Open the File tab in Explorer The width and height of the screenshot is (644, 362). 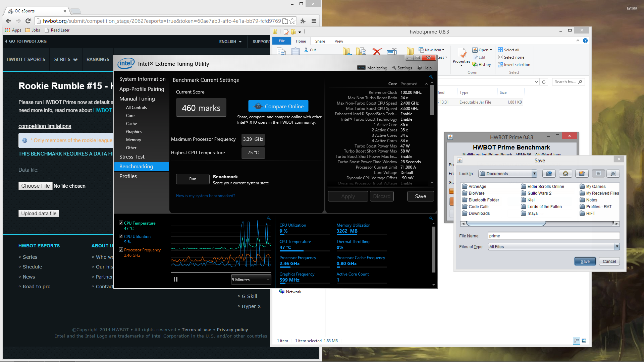click(282, 41)
